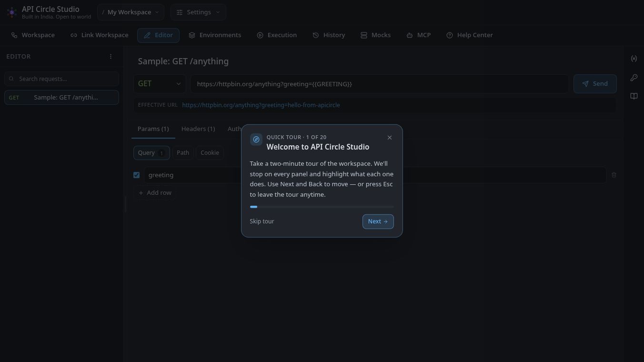Open the Help Center

(x=470, y=35)
